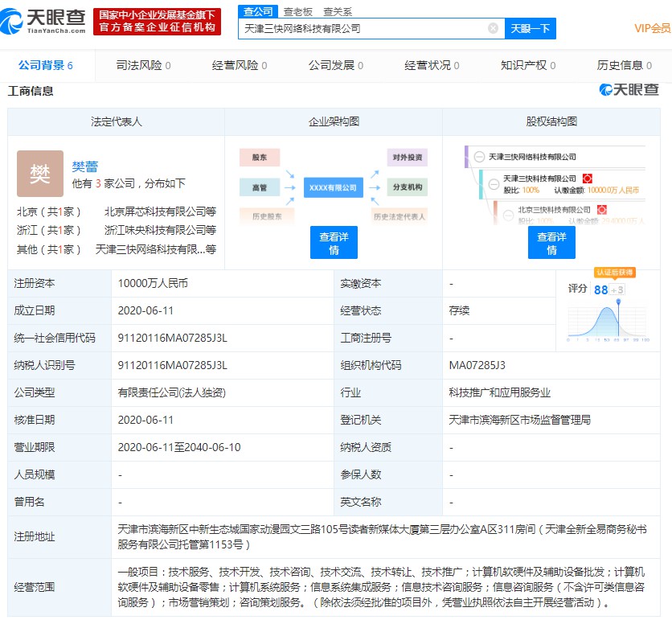Open the VIP会员 link
The width and height of the screenshot is (672, 624).
[652, 28]
